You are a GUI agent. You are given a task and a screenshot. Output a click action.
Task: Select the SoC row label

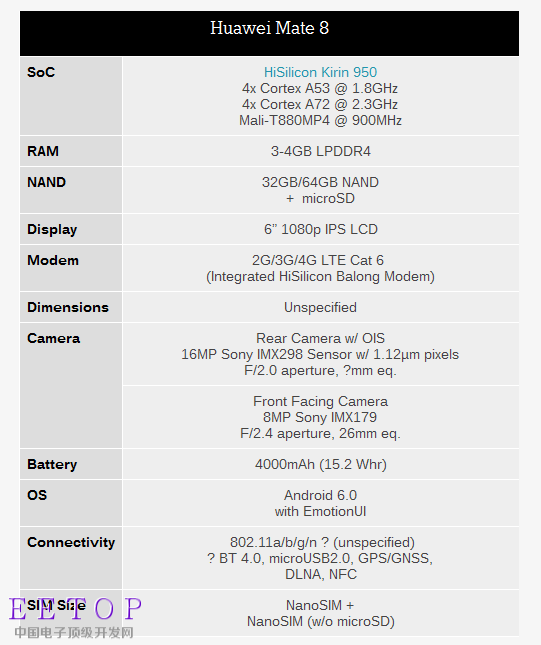41,72
